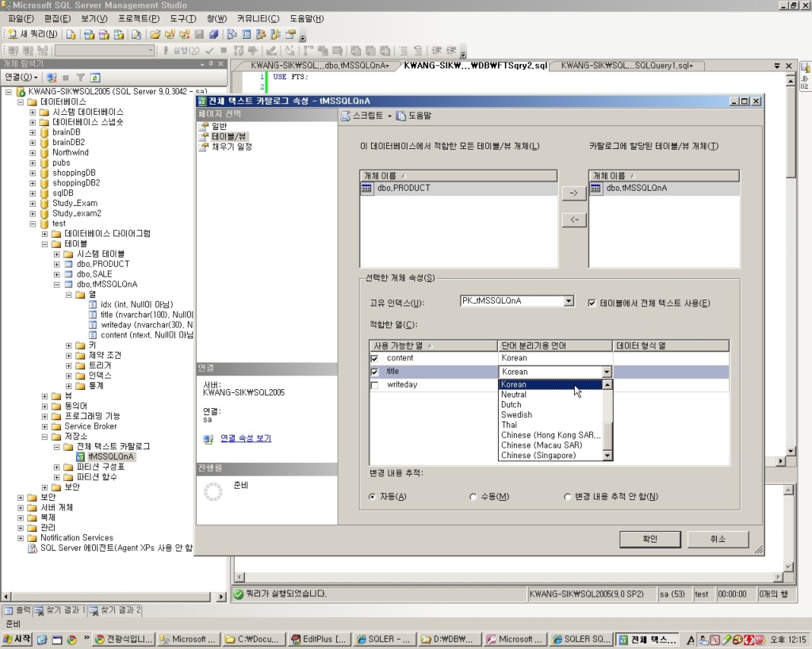Image resolution: width=812 pixels, height=649 pixels.
Task: Expand the Service Broker node
Action: (44, 426)
